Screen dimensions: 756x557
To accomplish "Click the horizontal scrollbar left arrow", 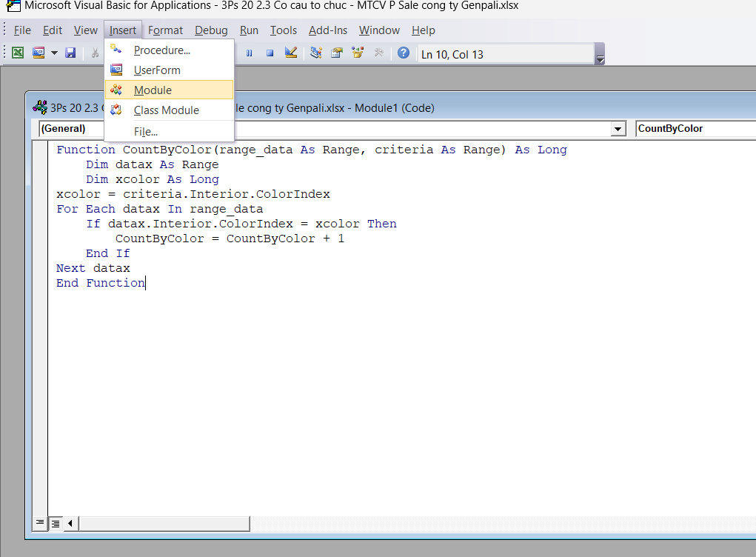I will (70, 523).
